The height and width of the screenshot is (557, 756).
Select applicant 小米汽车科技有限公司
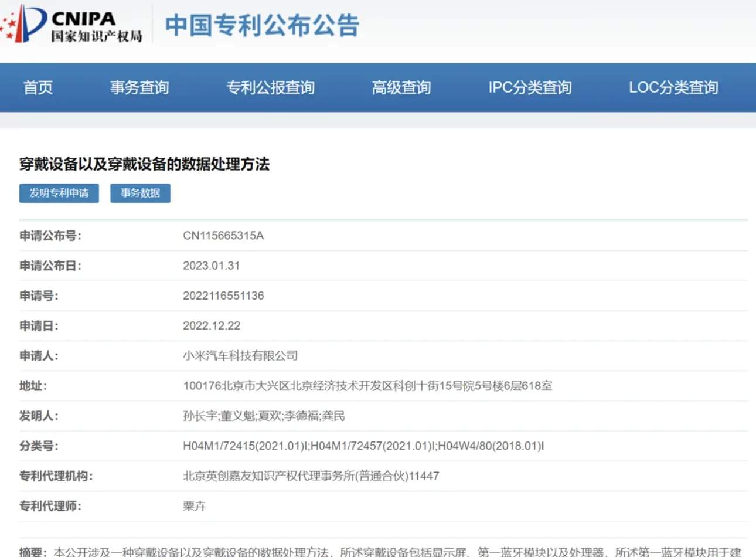click(x=240, y=356)
